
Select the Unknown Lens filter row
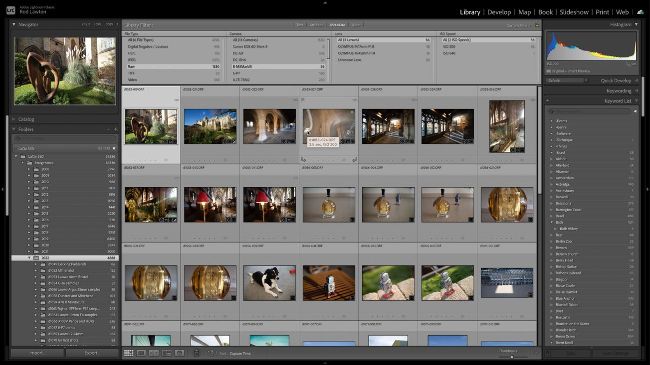(383, 60)
